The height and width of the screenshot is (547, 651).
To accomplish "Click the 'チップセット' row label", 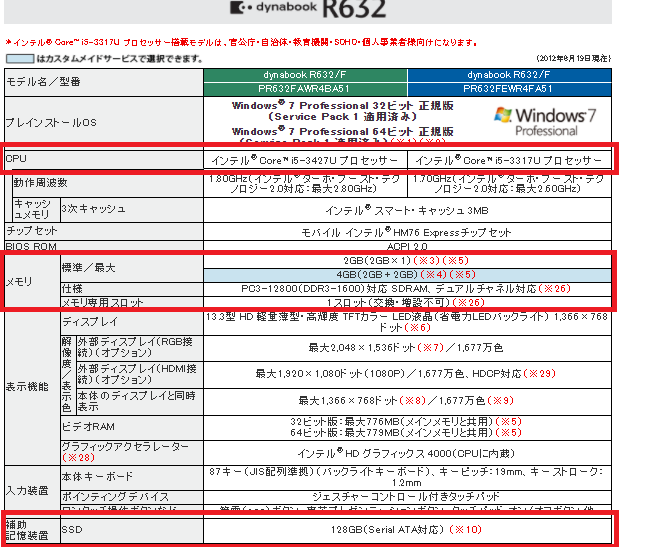I will 32,231.
